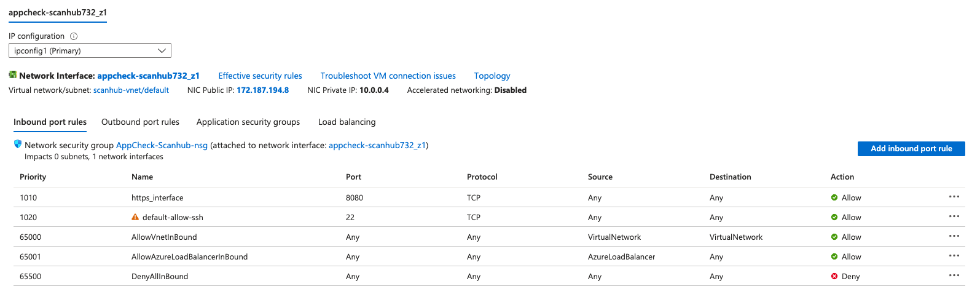Switch to the Outbound port rules tab
Image resolution: width=980 pixels, height=305 pixels.
[140, 122]
